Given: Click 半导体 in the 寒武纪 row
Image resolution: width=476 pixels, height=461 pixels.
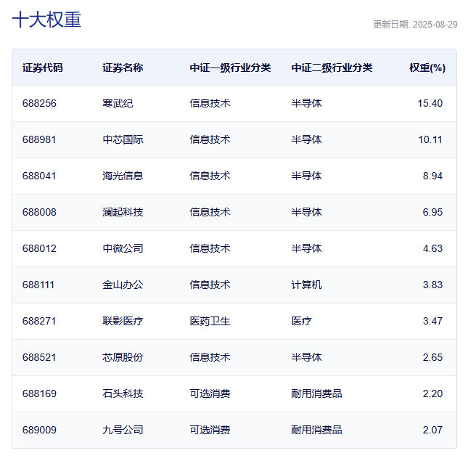Looking at the screenshot, I should (x=307, y=103).
